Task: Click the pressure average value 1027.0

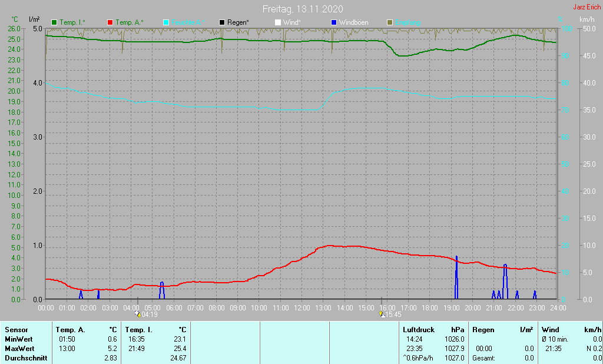Action: coord(455,358)
